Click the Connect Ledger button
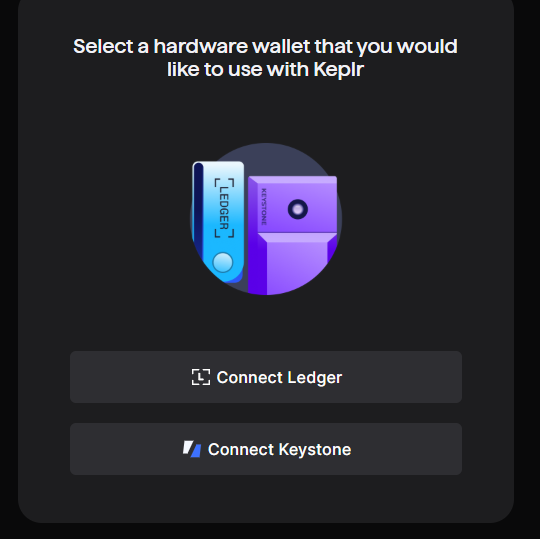Image resolution: width=540 pixels, height=539 pixels. [x=266, y=377]
